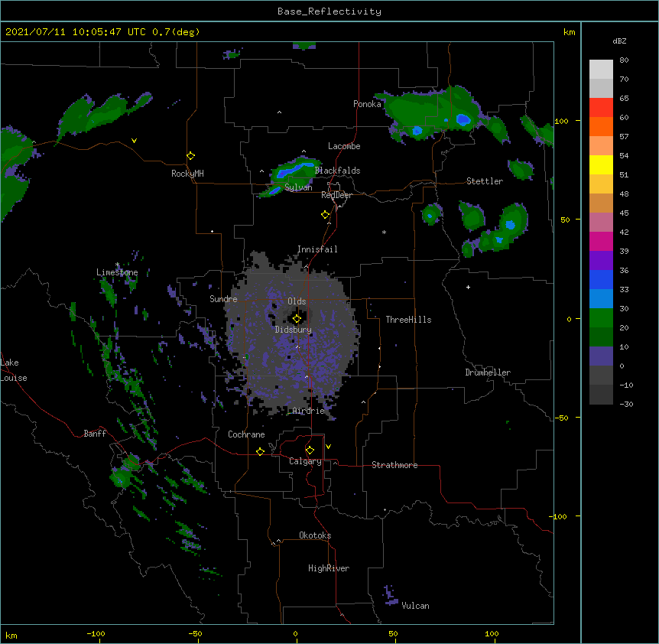
Task: Click the Cochrane town label
Action: coord(246,434)
